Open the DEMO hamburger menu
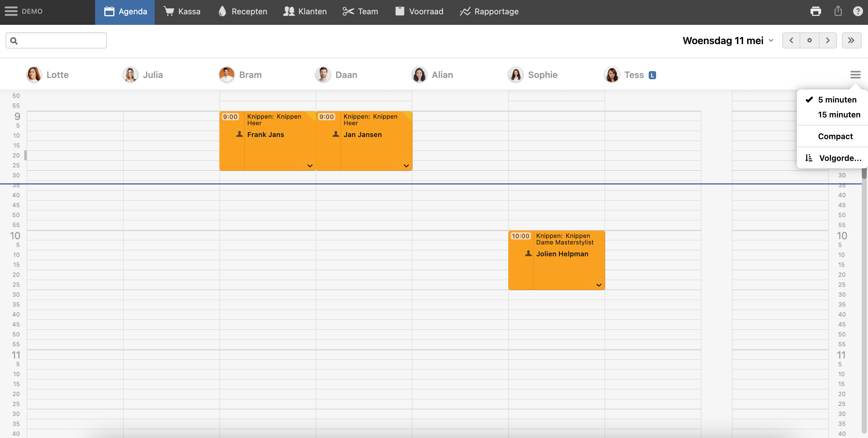This screenshot has width=868, height=438. pyautogui.click(x=11, y=11)
